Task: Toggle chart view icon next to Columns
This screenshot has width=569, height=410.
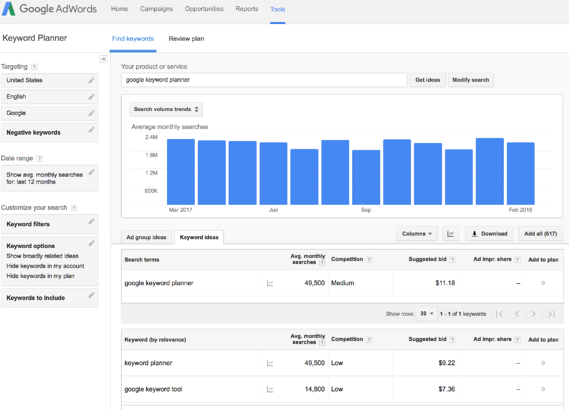Action: pyautogui.click(x=450, y=234)
